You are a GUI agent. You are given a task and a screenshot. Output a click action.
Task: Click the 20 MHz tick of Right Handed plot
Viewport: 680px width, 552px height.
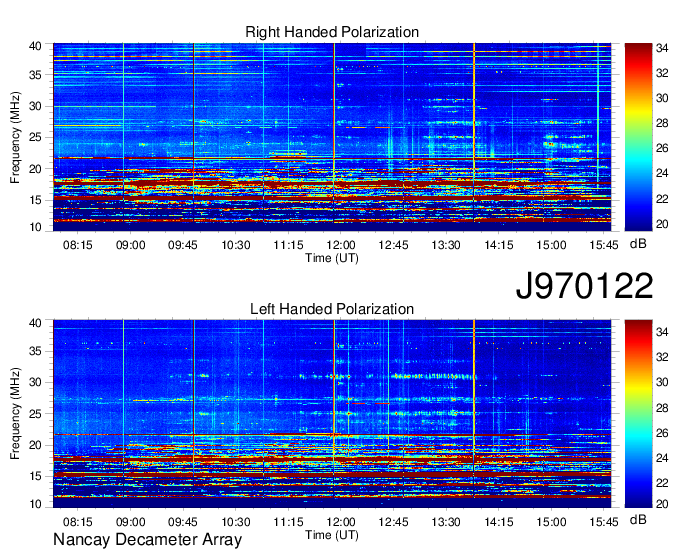coord(35,169)
